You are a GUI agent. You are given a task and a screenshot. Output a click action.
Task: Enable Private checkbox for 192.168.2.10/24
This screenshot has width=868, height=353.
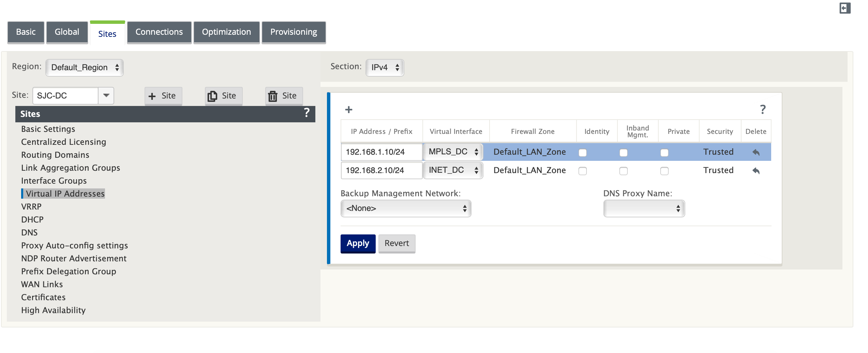(664, 171)
